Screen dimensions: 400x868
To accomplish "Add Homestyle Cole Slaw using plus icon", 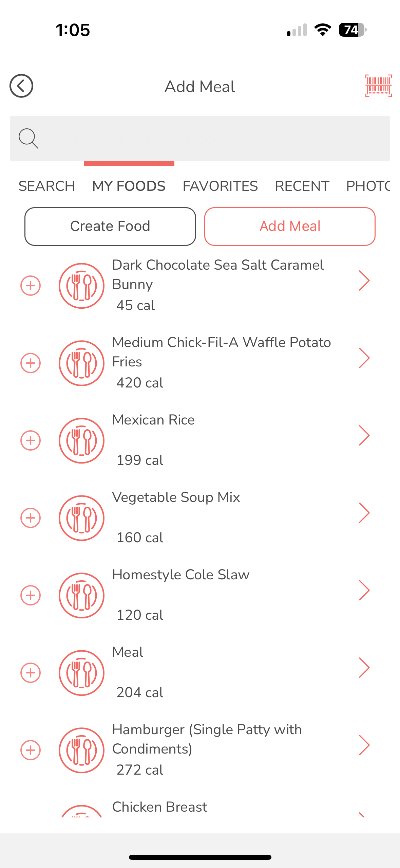I will click(31, 595).
